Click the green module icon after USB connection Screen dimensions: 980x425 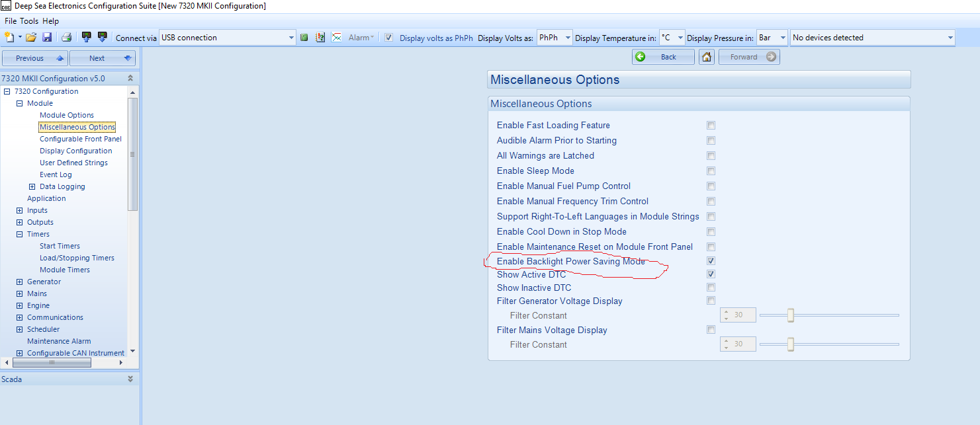[x=304, y=38]
